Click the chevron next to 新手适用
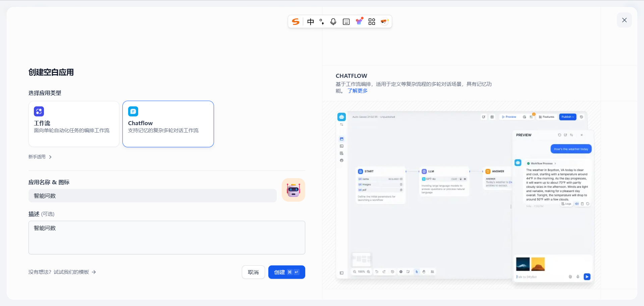The image size is (644, 306). (50, 157)
